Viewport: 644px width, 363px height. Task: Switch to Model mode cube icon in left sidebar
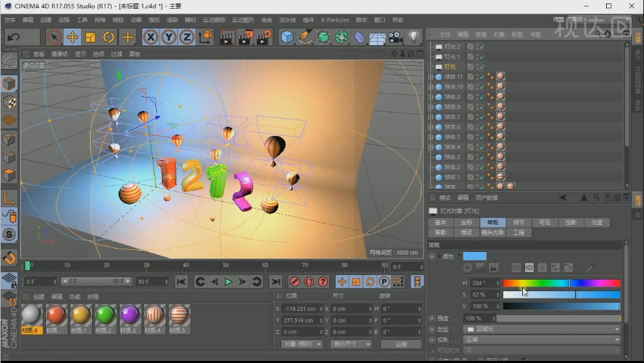9,84
